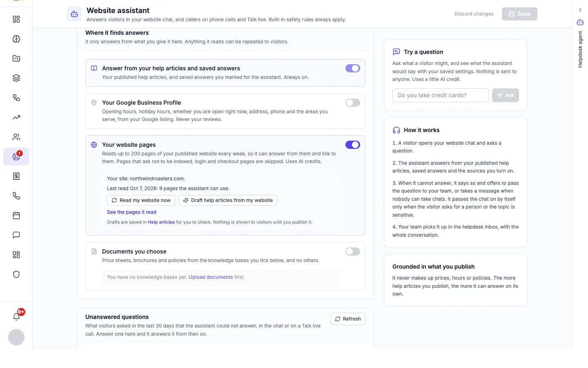
Task: Click the message icon beside Try a question
Action: tap(396, 52)
